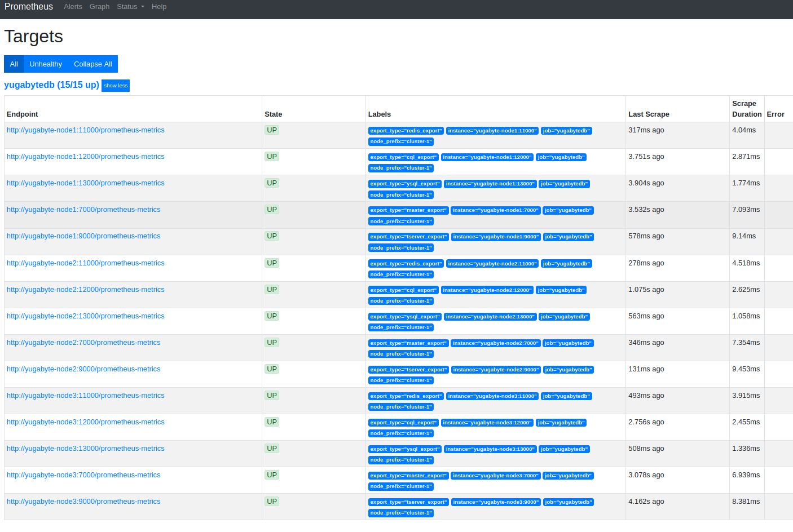The height and width of the screenshot is (532, 793).
Task: Open yugabyte-node3:9000 prometheus-metrics endpoint
Action: (x=83, y=502)
